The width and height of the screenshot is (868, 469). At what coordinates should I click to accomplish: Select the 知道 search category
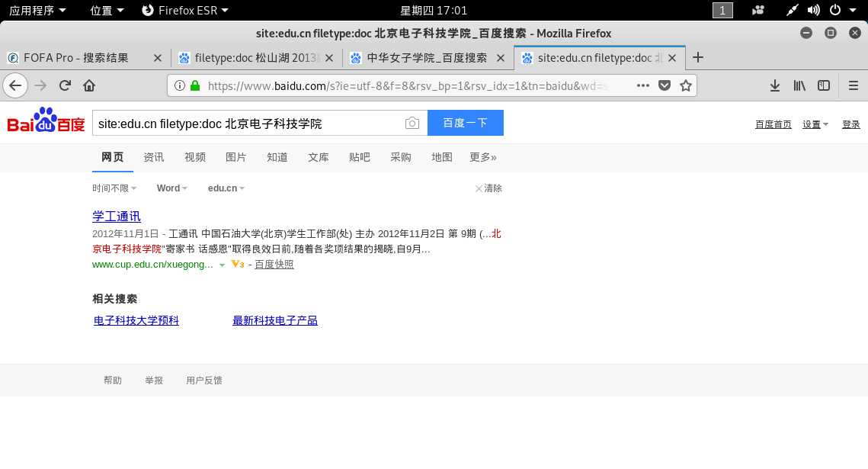tap(277, 157)
